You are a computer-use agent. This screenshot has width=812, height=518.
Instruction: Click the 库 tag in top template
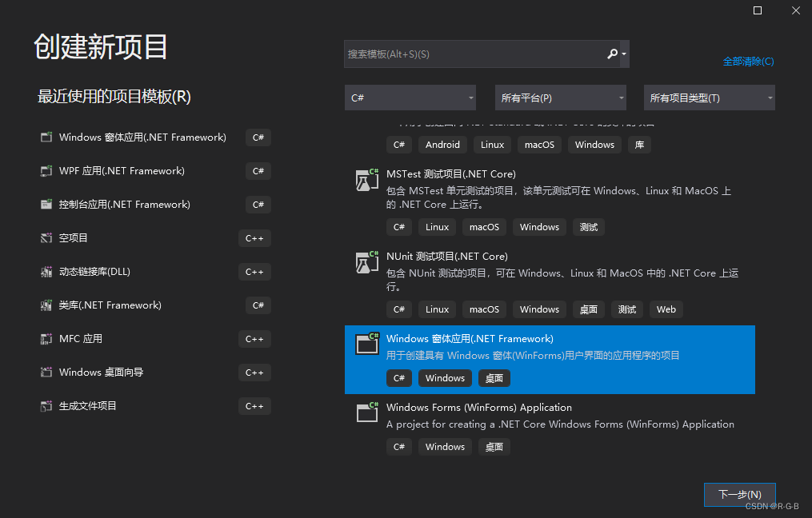point(639,145)
